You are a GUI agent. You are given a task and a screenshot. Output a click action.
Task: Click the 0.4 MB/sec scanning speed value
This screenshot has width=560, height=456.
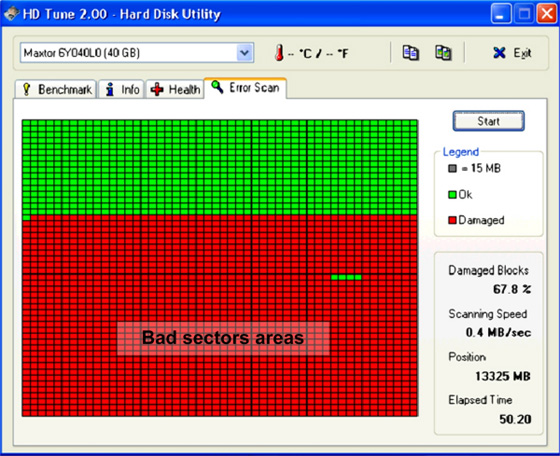pos(498,332)
